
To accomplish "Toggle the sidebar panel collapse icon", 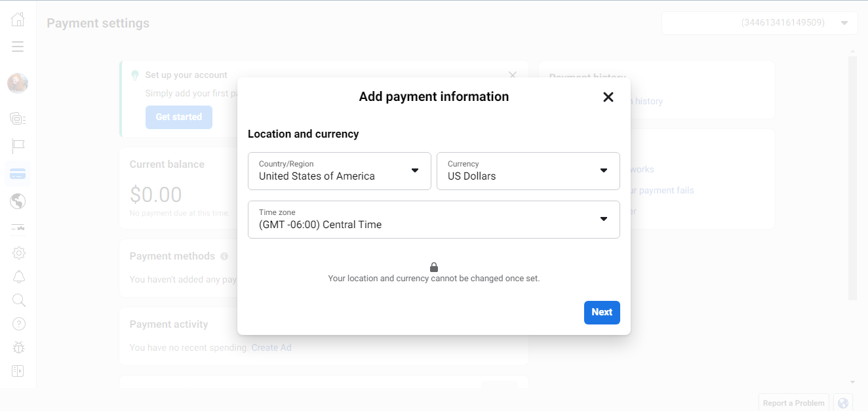I will pyautogui.click(x=18, y=371).
